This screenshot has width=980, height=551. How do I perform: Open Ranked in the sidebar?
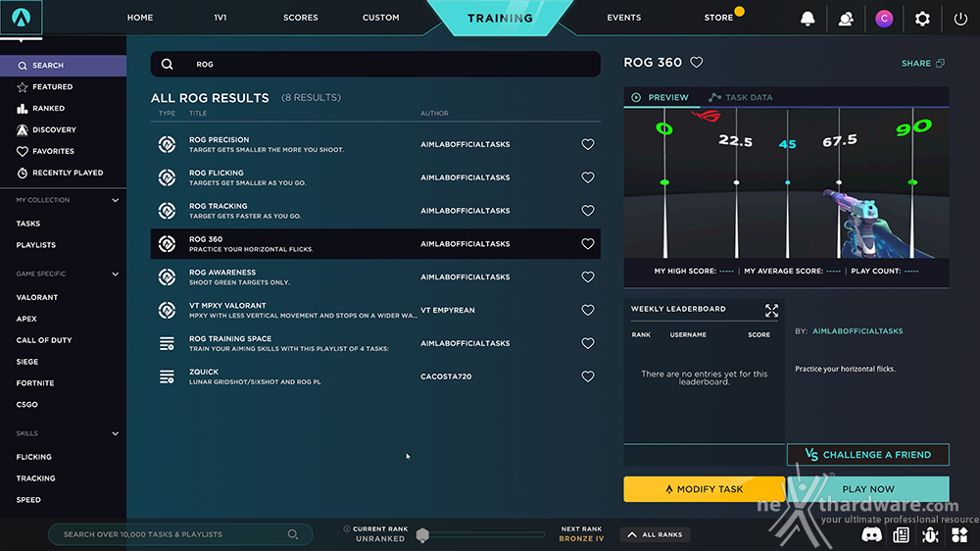point(48,108)
